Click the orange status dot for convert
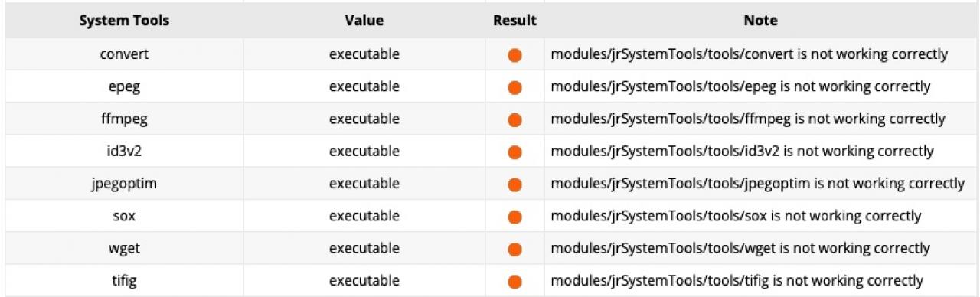This screenshot has width=980, height=297. tap(514, 56)
